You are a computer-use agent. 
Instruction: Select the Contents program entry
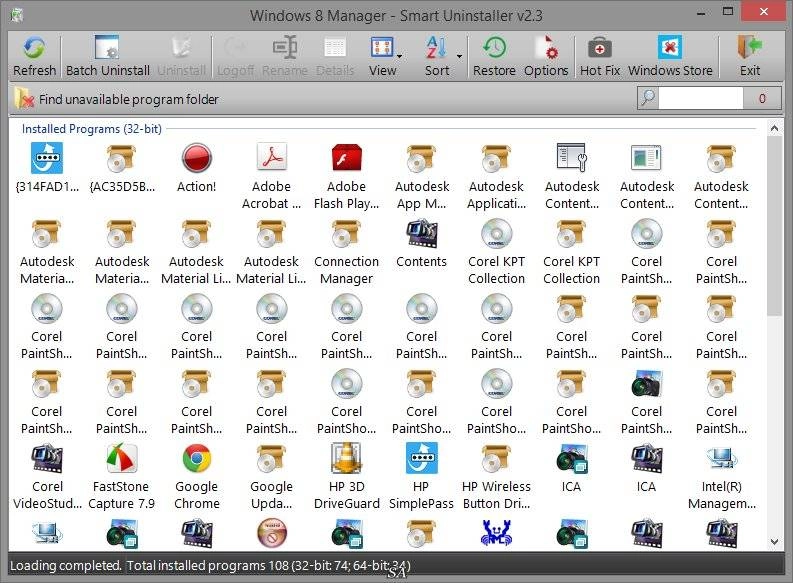(421, 244)
